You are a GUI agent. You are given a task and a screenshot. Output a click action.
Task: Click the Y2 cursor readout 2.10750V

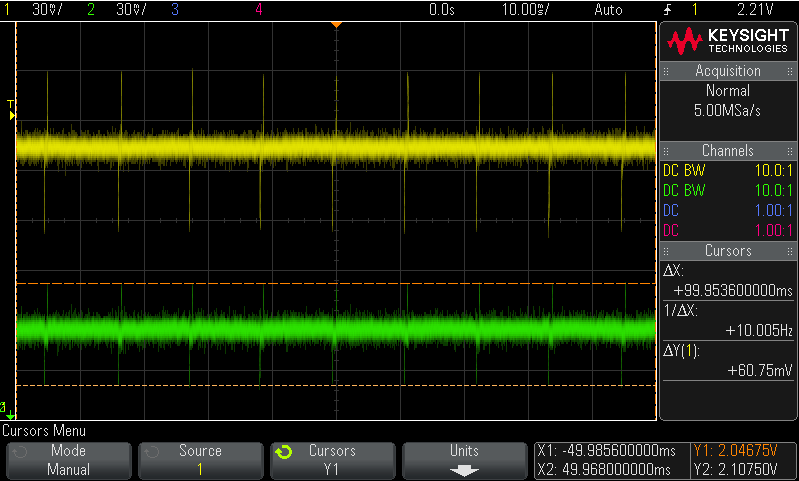point(735,469)
